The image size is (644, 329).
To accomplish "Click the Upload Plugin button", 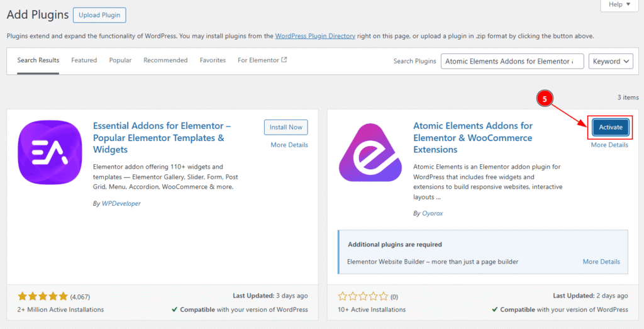I will pyautogui.click(x=99, y=15).
